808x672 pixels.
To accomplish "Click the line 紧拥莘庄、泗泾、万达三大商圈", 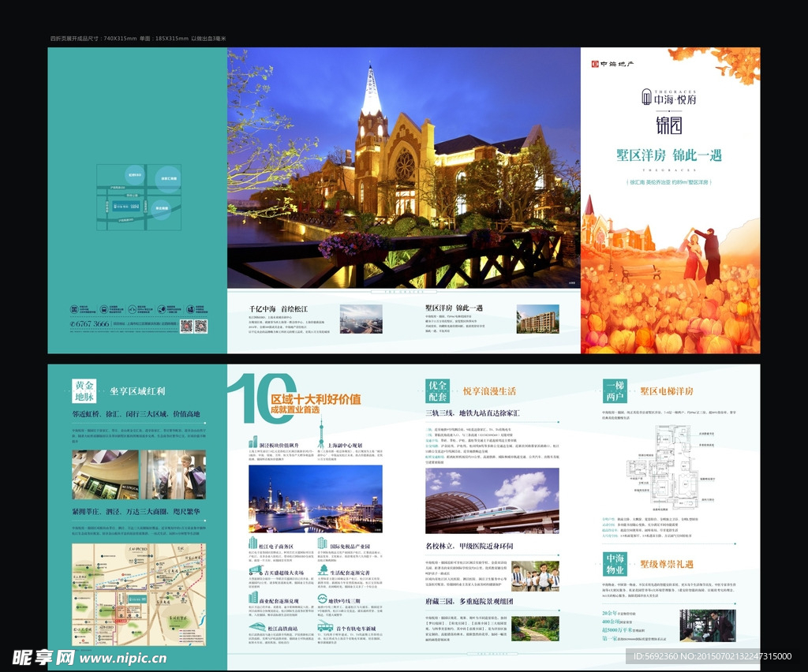I will coord(121,512).
